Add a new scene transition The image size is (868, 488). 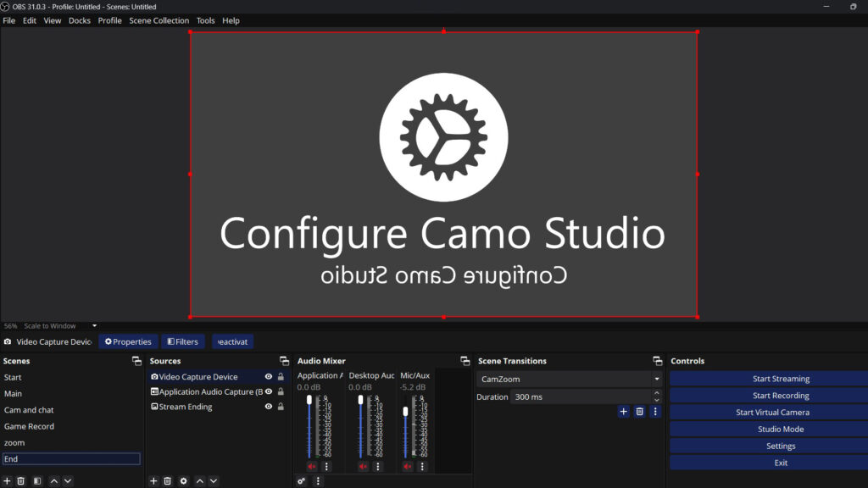(x=623, y=412)
